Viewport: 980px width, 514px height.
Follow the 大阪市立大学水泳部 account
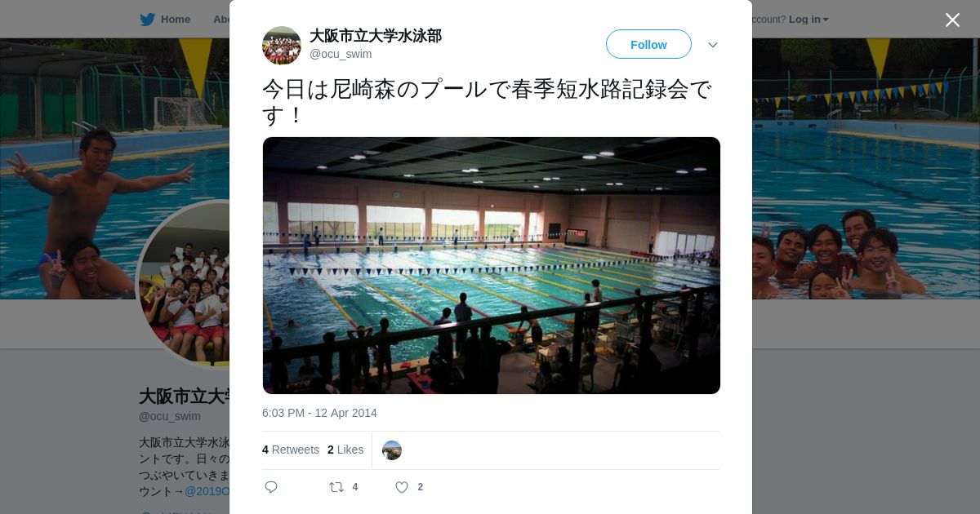pos(648,44)
